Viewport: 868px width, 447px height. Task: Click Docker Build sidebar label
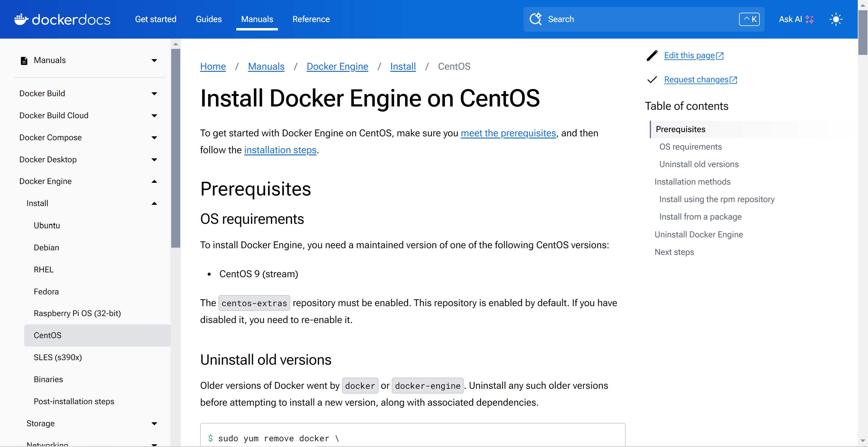(x=42, y=94)
